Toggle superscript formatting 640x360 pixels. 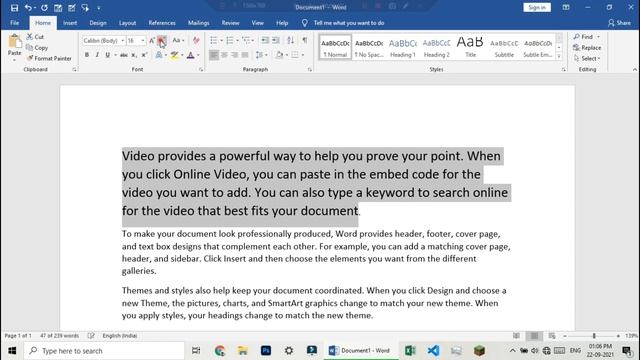point(144,55)
